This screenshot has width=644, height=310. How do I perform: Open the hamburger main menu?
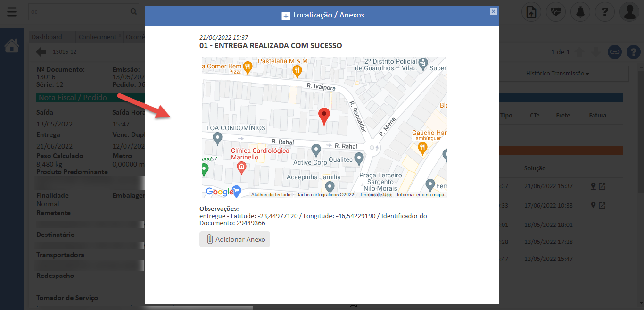pyautogui.click(x=11, y=12)
